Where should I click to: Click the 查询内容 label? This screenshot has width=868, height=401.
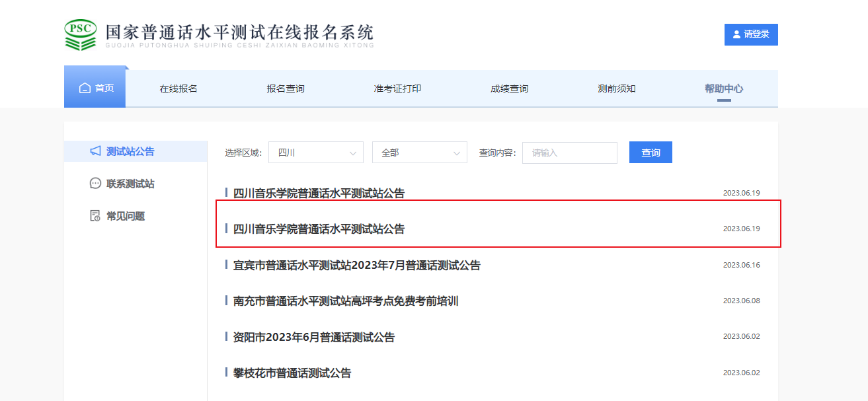(497, 153)
